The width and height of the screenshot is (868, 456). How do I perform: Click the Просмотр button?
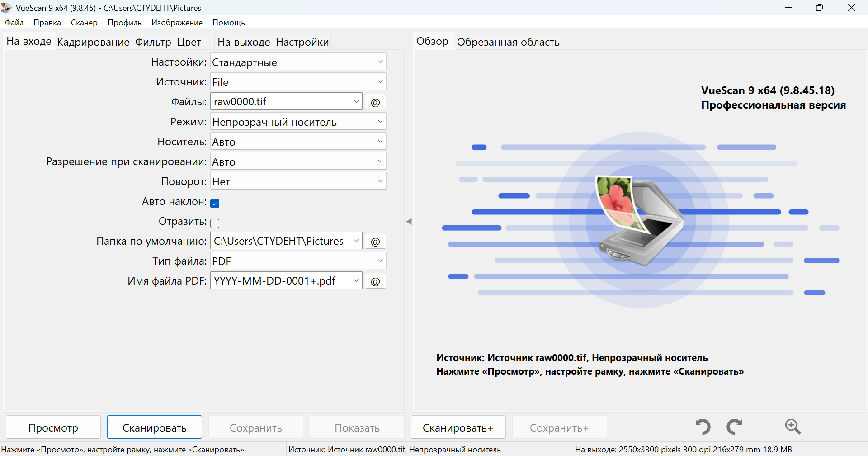click(53, 427)
